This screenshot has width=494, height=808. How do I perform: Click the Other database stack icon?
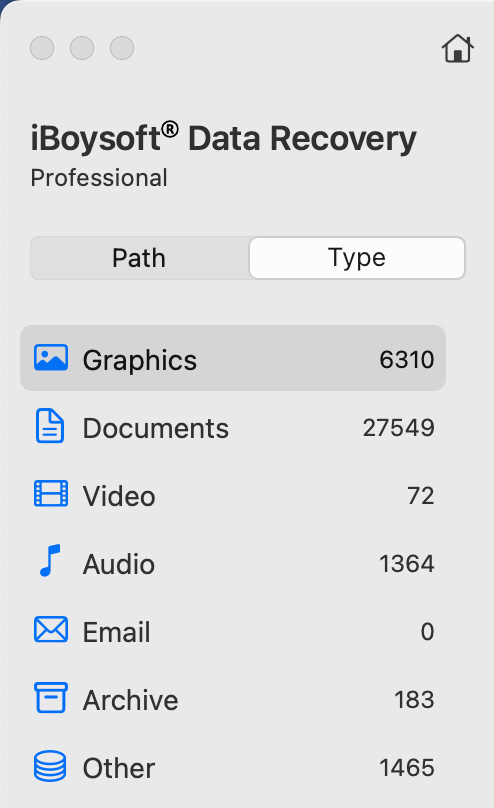50,766
